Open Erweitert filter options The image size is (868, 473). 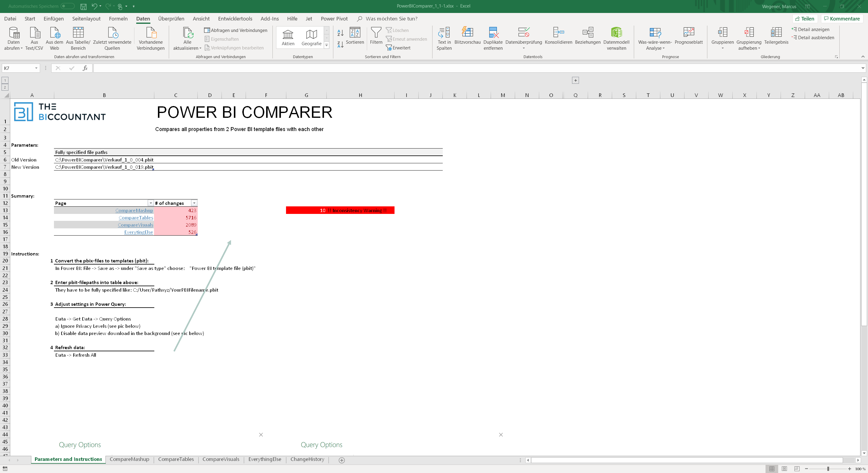point(398,48)
